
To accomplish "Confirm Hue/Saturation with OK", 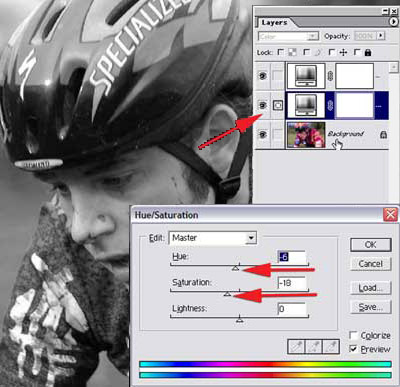I will [x=370, y=245].
